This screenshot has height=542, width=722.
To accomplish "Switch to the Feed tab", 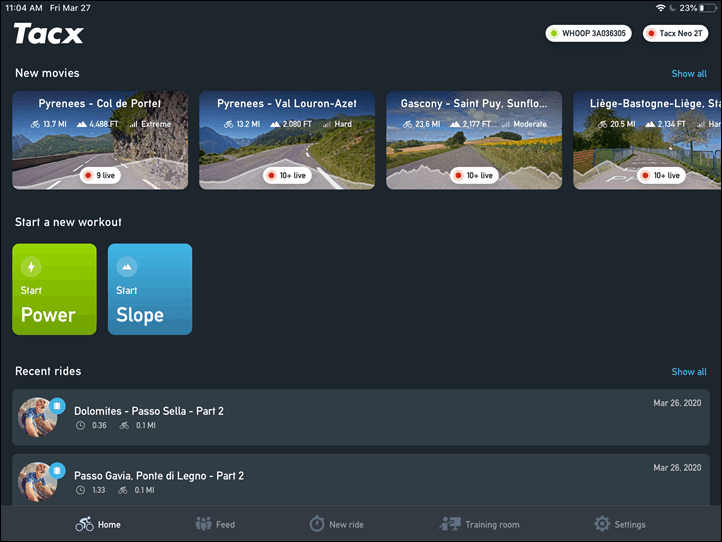I will (215, 524).
